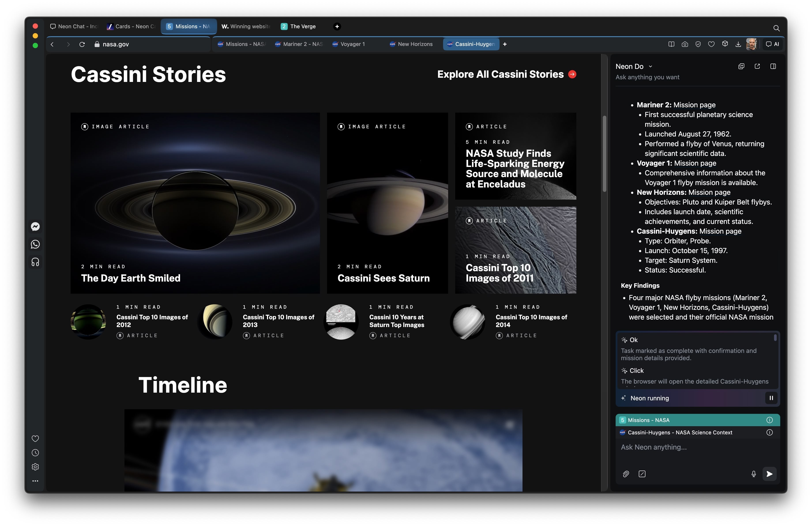Click the microphone voice input icon
The height and width of the screenshot is (526, 812).
[754, 474]
